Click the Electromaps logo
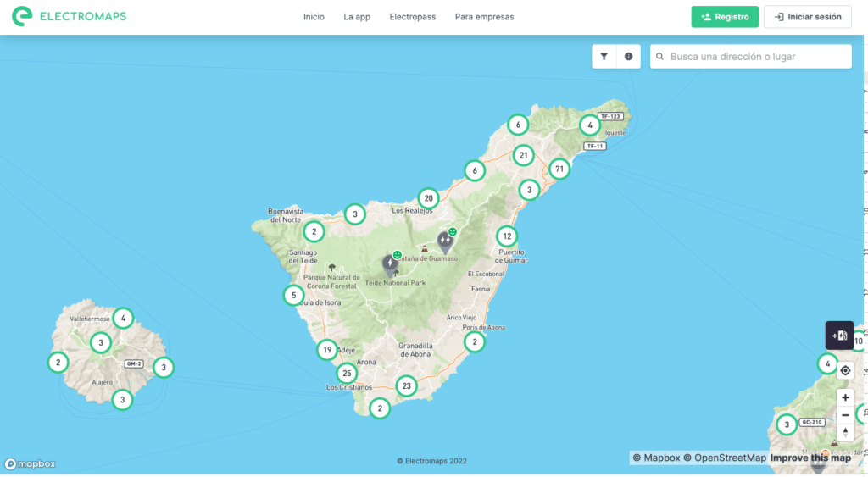This screenshot has width=868, height=477. (x=70, y=16)
